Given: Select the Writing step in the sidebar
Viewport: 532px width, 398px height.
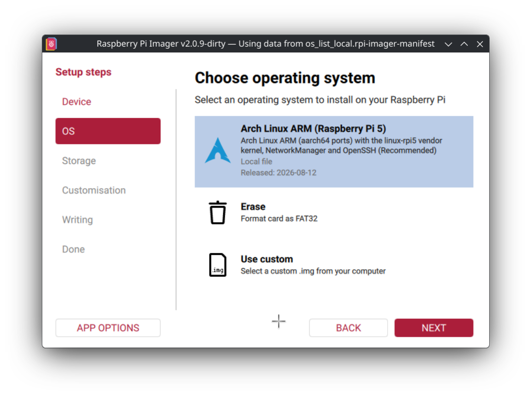Looking at the screenshot, I should point(77,220).
